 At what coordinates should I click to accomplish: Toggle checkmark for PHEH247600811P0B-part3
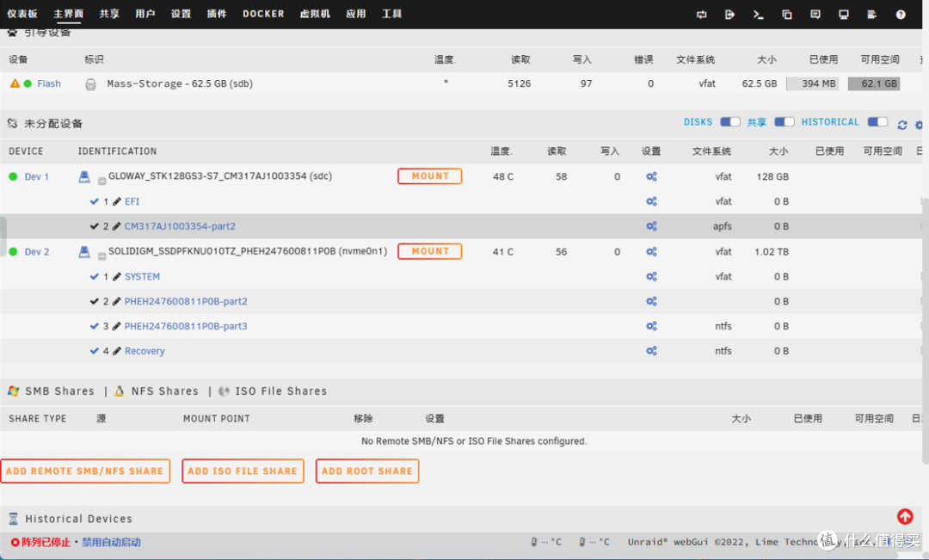95,327
